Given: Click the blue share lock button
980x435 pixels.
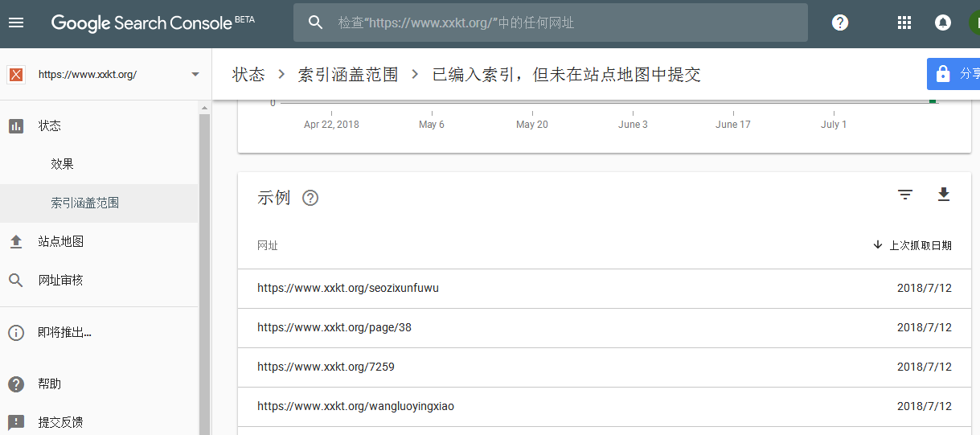Looking at the screenshot, I should [953, 74].
